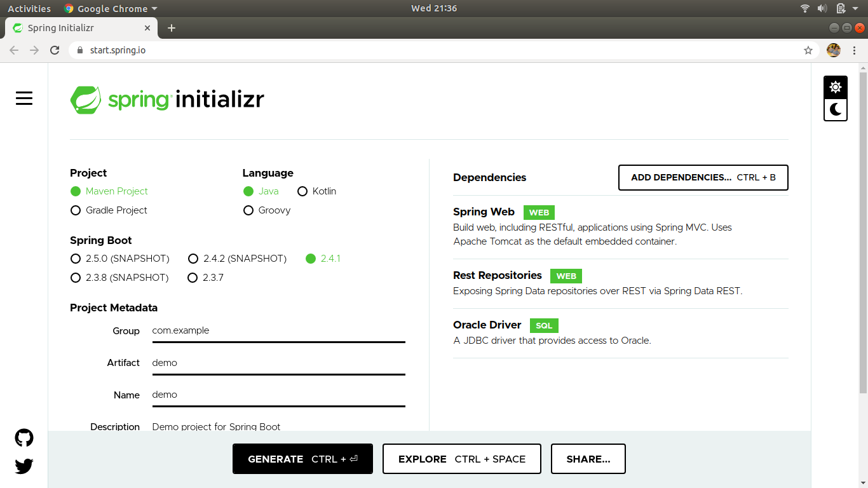Click the Oracle Driver dependency title

pos(487,325)
